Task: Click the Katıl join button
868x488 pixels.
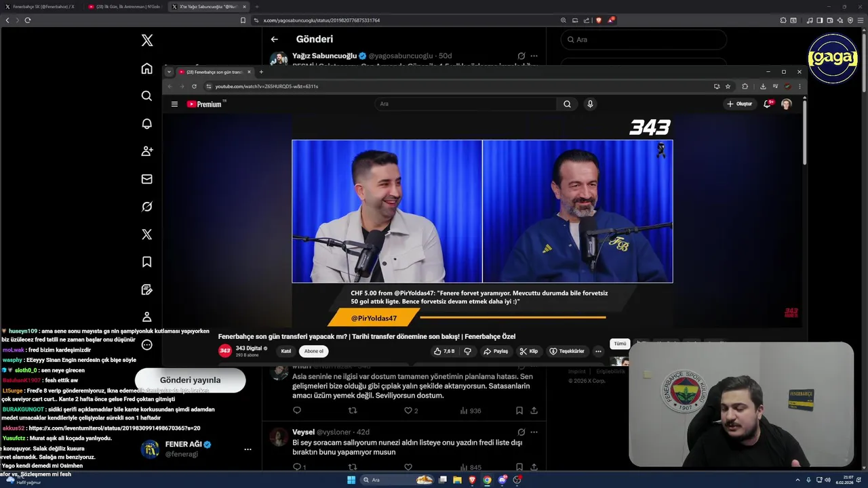Action: coord(286,351)
